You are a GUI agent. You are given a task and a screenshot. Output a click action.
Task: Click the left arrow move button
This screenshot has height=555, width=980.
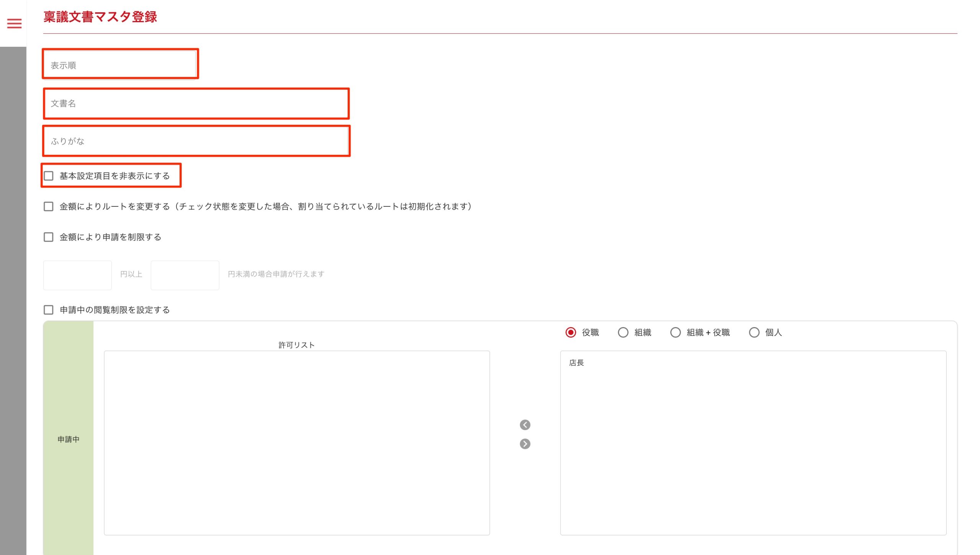coord(525,425)
